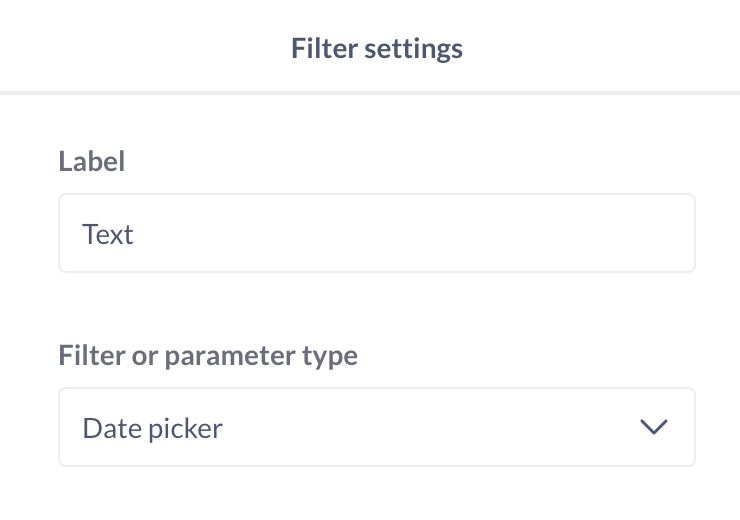
Task: Expand the Date picker type dropdown
Action: pyautogui.click(x=376, y=428)
